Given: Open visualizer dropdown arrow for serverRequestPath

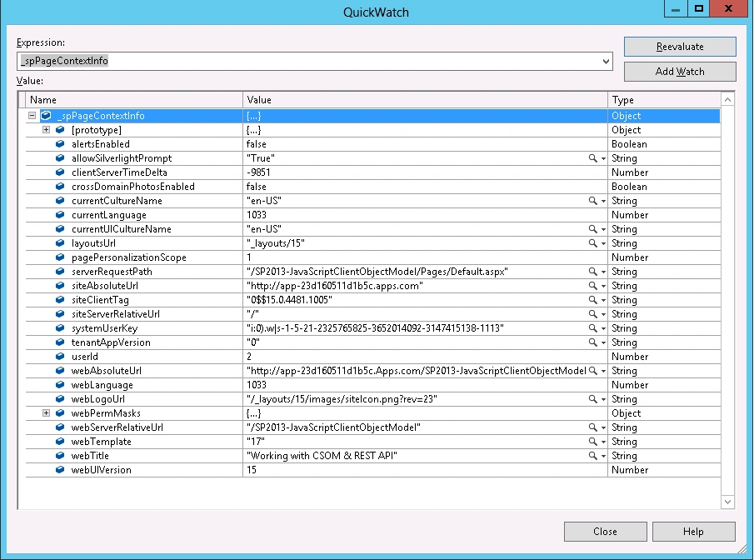Looking at the screenshot, I should pos(603,272).
